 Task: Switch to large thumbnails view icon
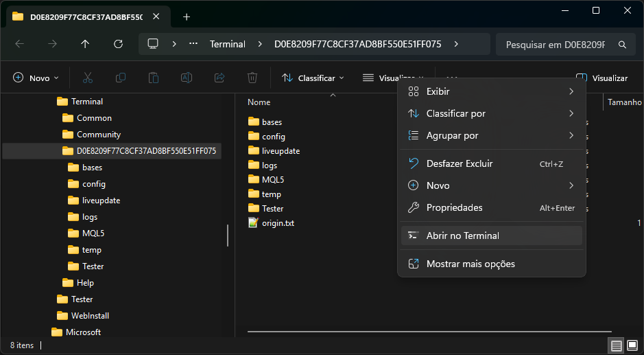coord(632,345)
